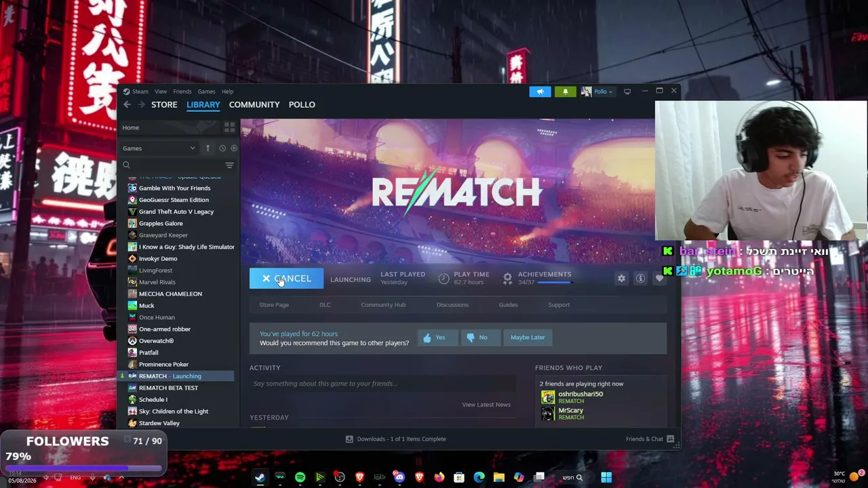Open the DLC link

coord(325,305)
